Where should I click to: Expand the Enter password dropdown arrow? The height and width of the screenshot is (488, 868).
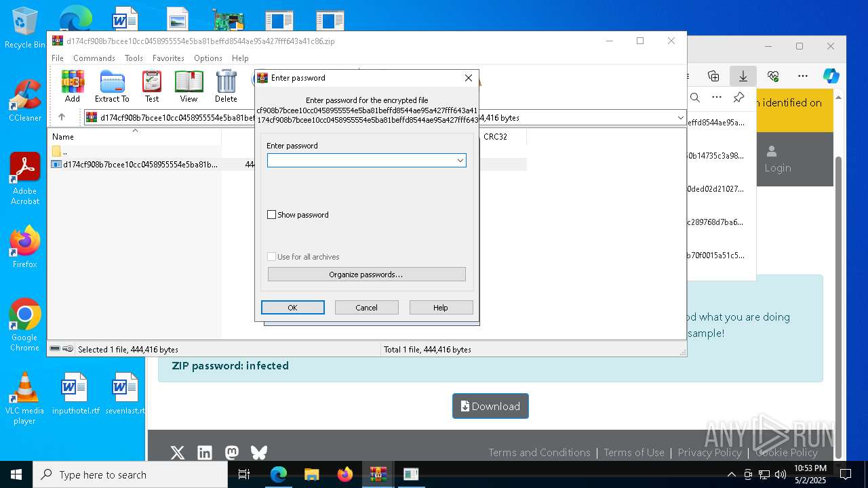(460, 161)
